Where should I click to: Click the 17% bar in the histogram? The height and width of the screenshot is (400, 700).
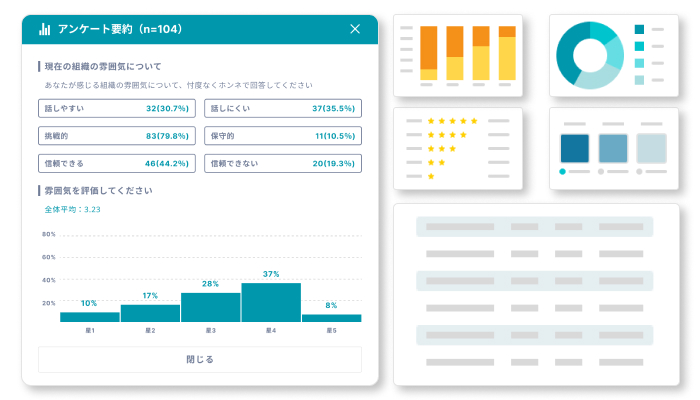150,313
